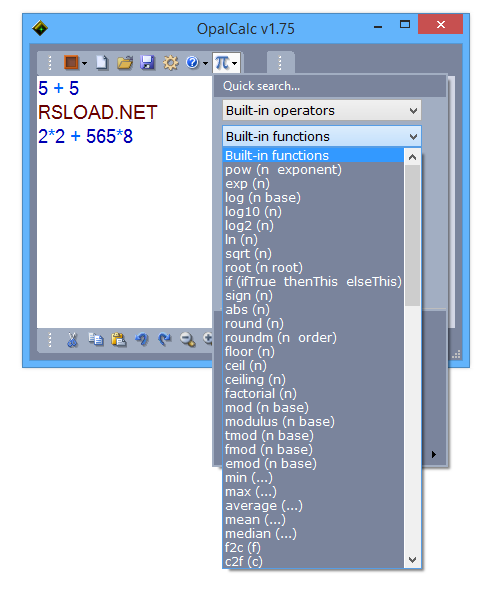The image size is (491, 599).
Task: Zoom in with the plus magnifier icon
Action: click(207, 339)
